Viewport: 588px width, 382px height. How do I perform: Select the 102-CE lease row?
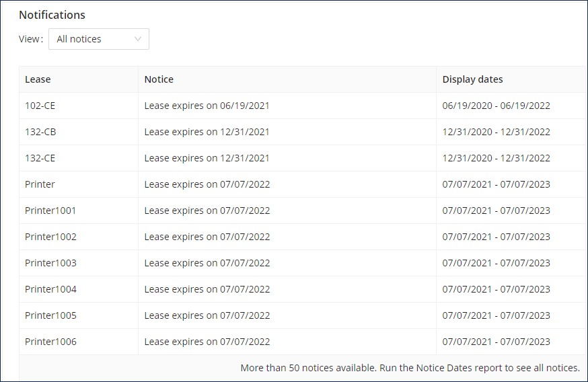tap(302, 106)
